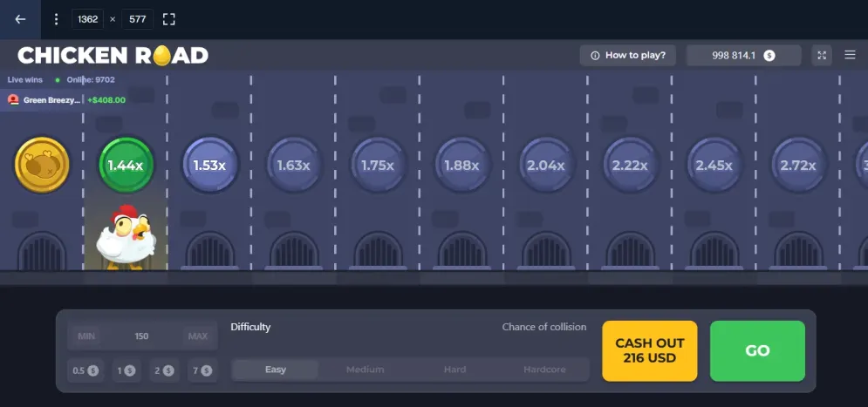The height and width of the screenshot is (407, 868).
Task: Select Hardcore difficulty
Action: pyautogui.click(x=544, y=370)
